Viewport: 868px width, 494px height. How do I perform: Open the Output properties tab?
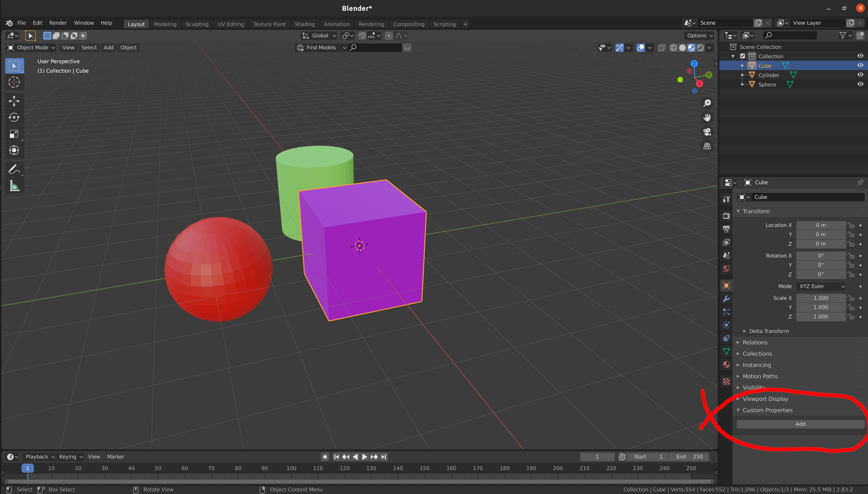[726, 229]
